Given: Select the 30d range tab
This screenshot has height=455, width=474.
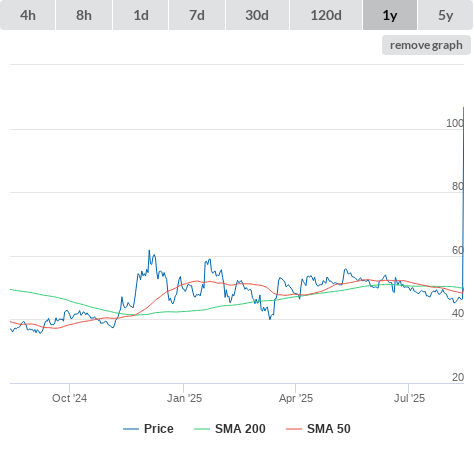Looking at the screenshot, I should (257, 15).
